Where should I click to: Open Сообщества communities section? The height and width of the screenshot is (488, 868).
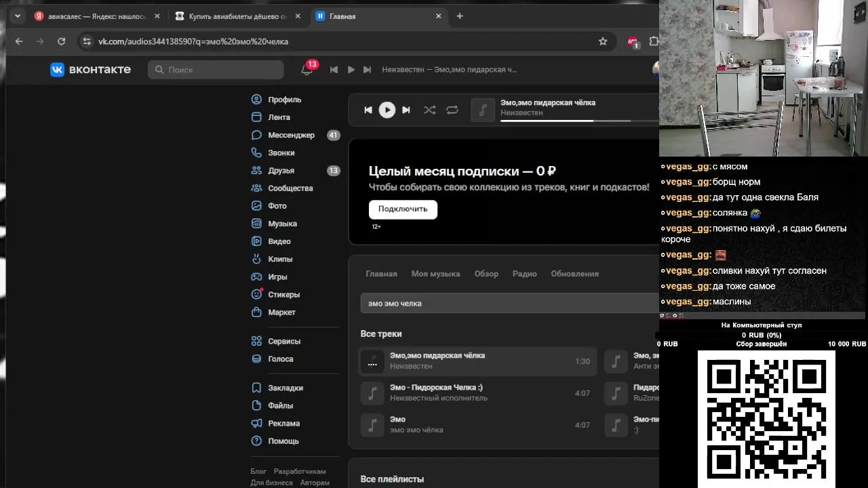coord(290,188)
